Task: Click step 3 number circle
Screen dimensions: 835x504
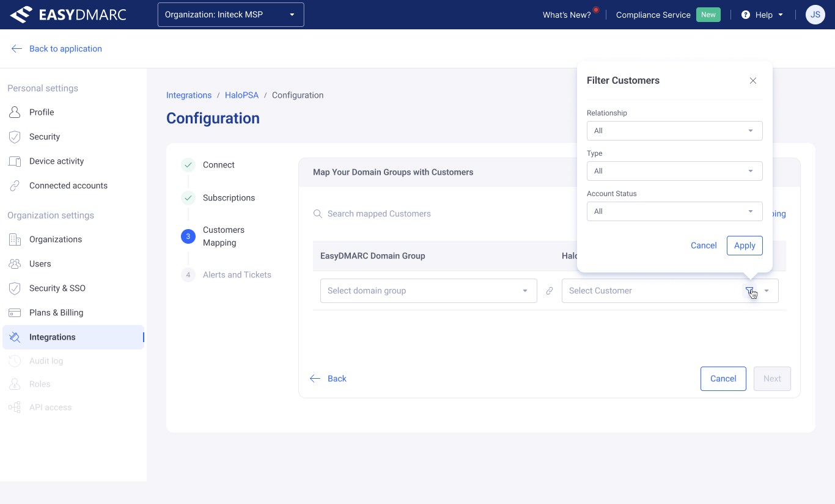Action: coord(188,236)
